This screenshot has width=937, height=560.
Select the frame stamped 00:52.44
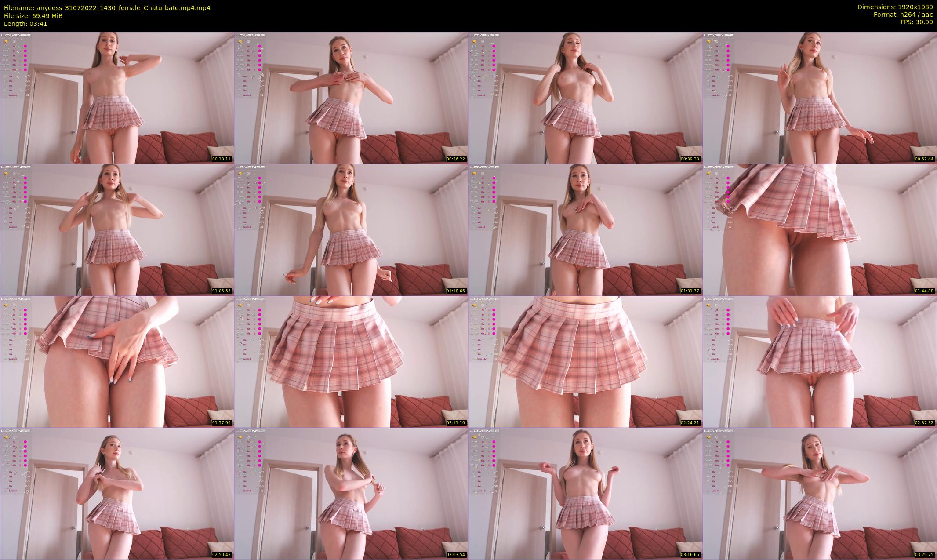coord(820,98)
